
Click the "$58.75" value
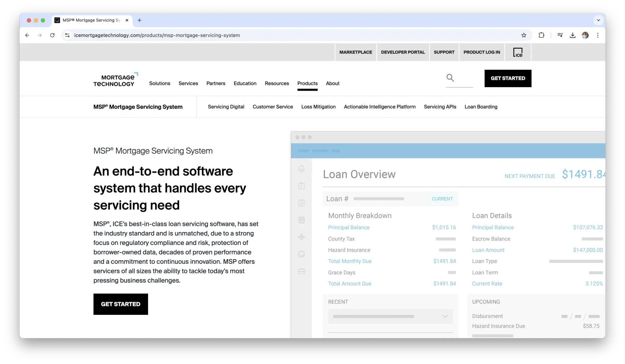coord(591,326)
